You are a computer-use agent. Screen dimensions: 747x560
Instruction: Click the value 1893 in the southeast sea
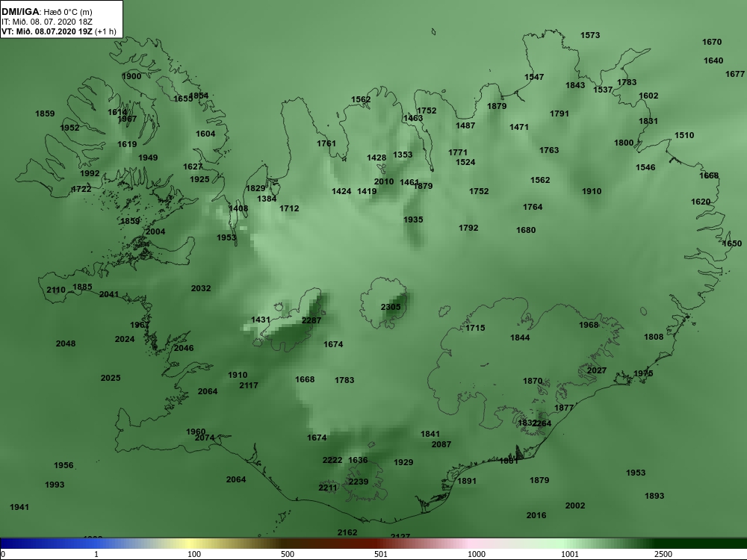pos(654,496)
